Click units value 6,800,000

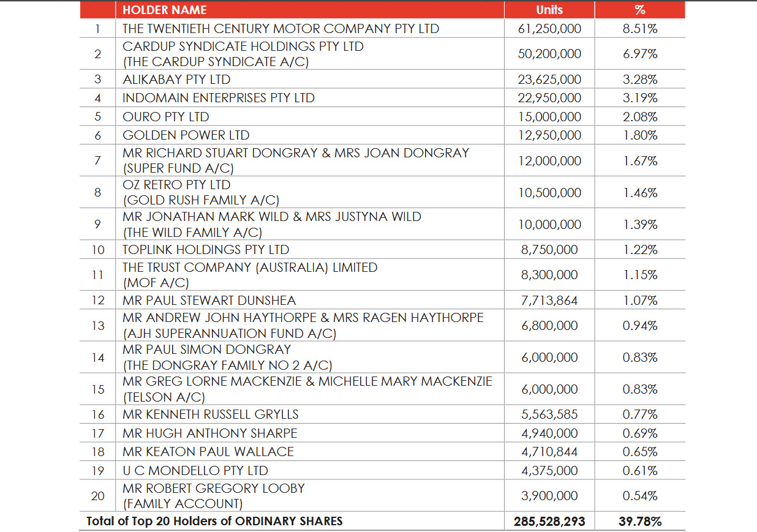coord(549,326)
